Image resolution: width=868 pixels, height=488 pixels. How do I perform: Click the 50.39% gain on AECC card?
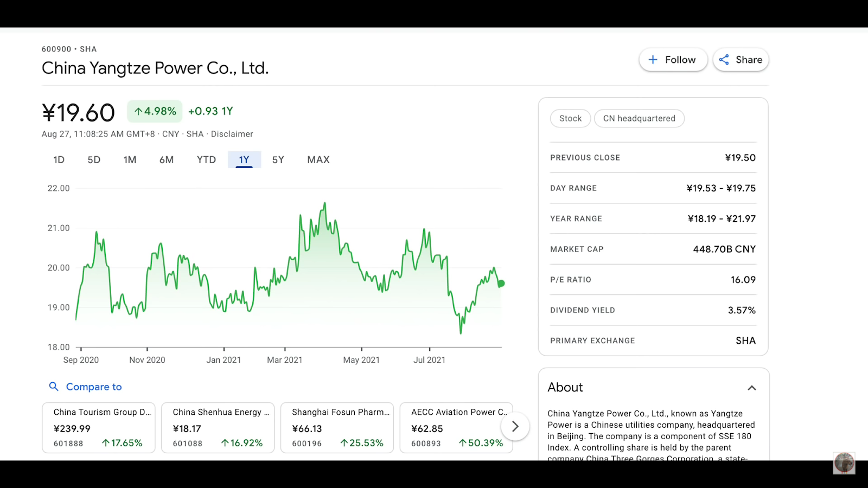tap(481, 443)
